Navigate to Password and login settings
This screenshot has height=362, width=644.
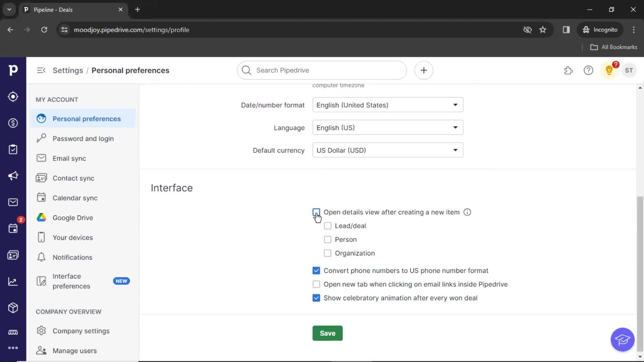(83, 138)
